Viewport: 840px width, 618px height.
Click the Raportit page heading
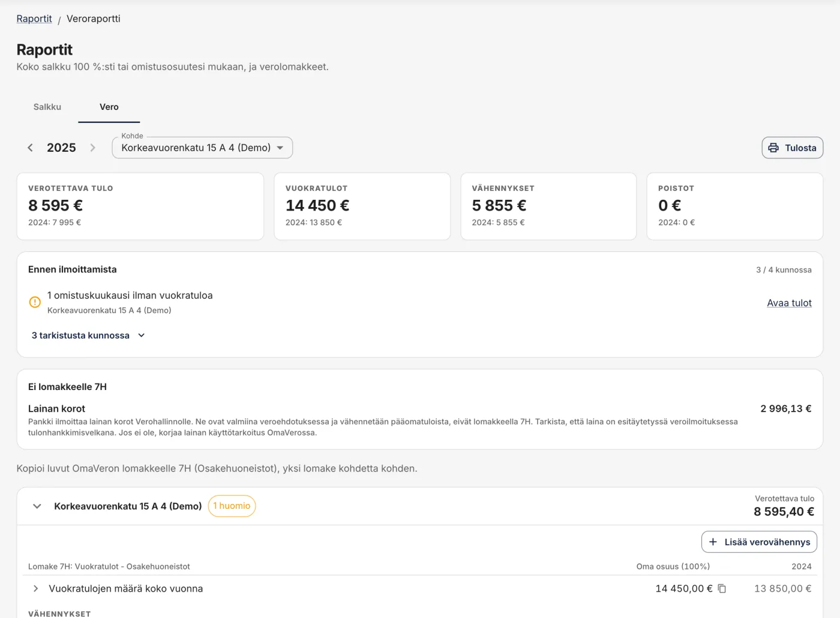(44, 49)
